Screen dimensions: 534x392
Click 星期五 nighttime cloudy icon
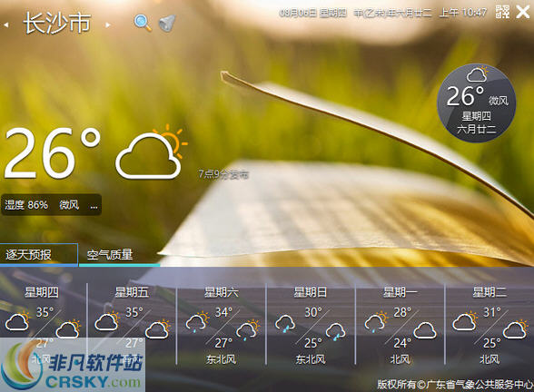pyautogui.click(x=158, y=329)
